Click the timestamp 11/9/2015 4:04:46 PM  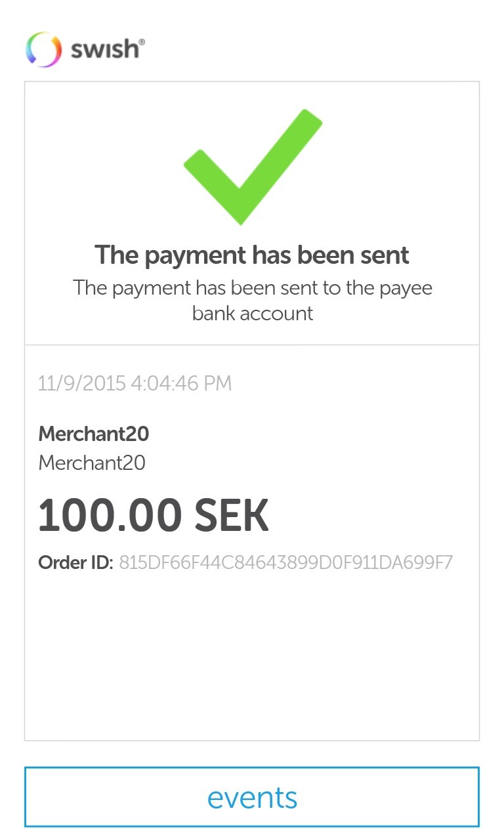[135, 383]
